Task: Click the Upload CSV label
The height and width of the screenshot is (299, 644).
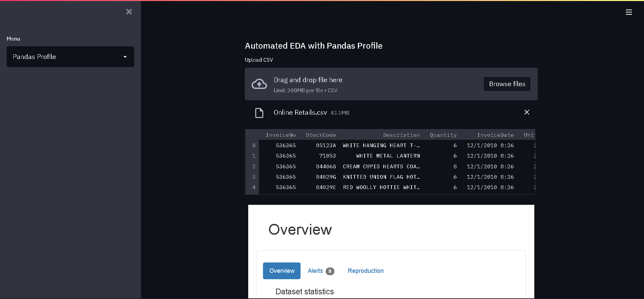Action: tap(259, 60)
